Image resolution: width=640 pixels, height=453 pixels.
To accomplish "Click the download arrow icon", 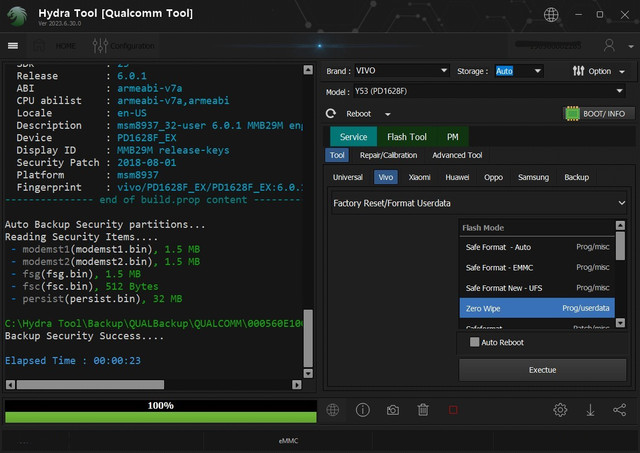I will coord(590,410).
